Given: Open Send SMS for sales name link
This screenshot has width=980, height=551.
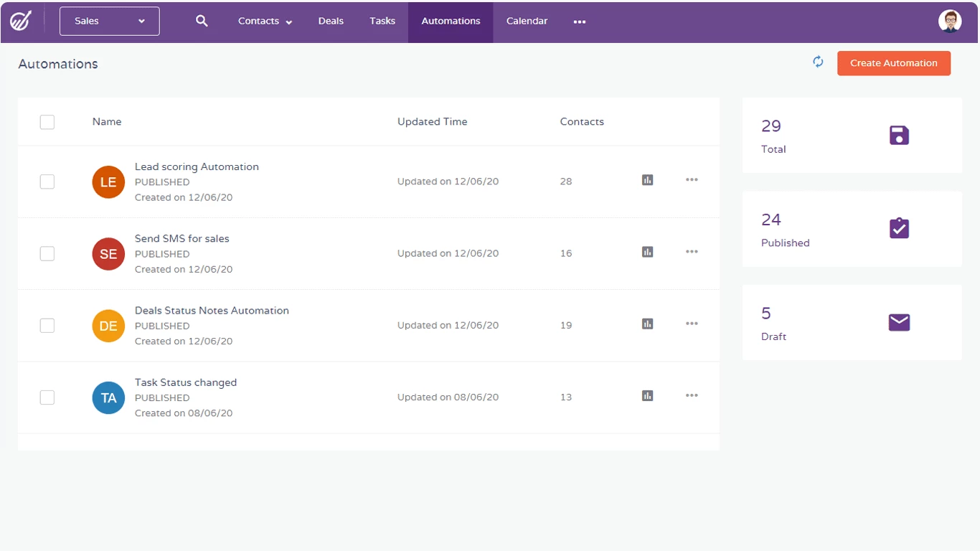Looking at the screenshot, I should pos(182,238).
